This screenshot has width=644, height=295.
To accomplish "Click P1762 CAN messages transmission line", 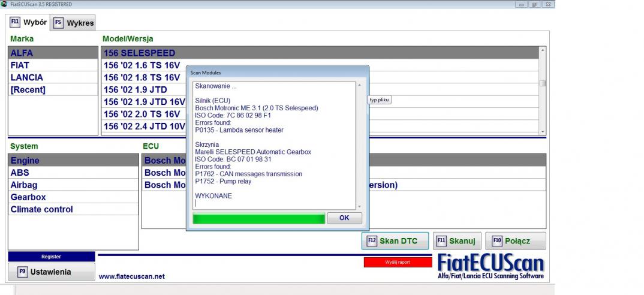I will click(x=248, y=174).
